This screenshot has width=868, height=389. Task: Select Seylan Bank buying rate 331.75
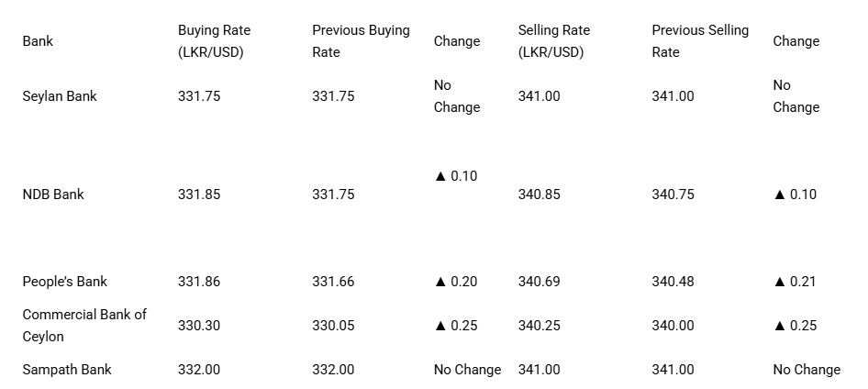(199, 96)
